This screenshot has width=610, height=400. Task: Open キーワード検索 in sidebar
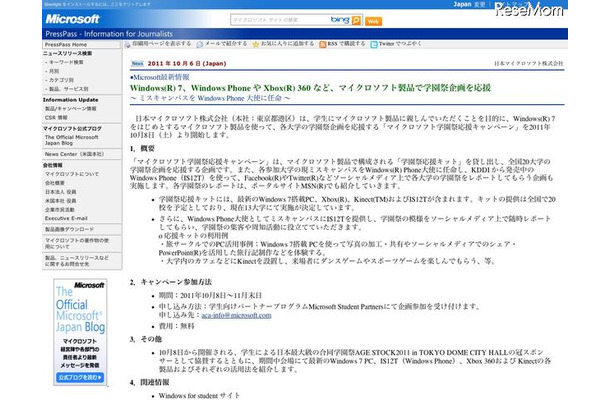click(66, 62)
